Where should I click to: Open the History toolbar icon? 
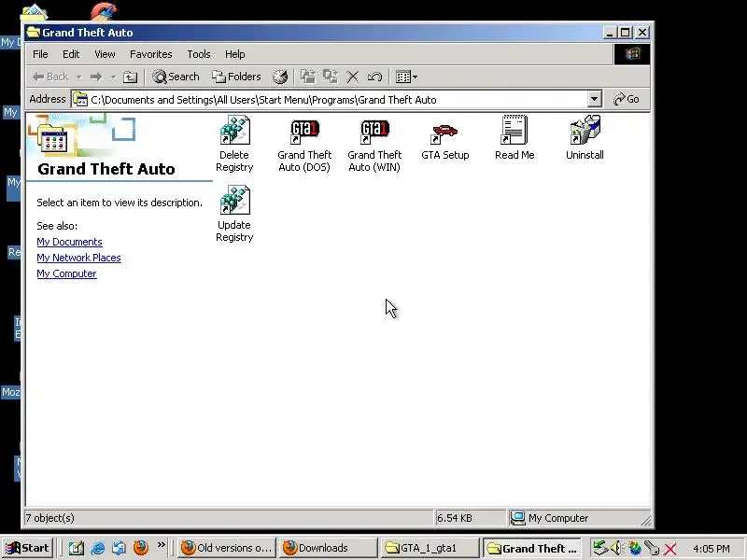(280, 77)
